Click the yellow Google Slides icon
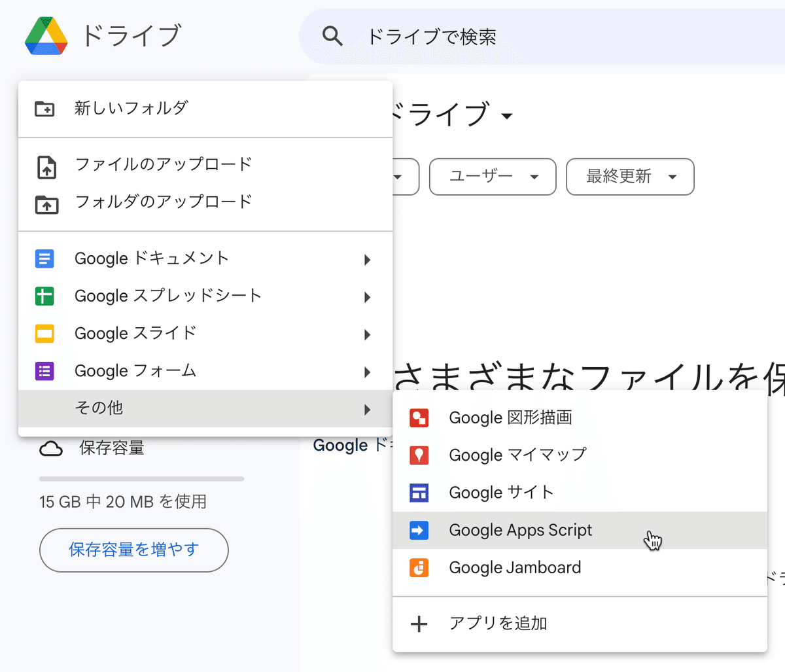The image size is (785, 672). [x=44, y=334]
